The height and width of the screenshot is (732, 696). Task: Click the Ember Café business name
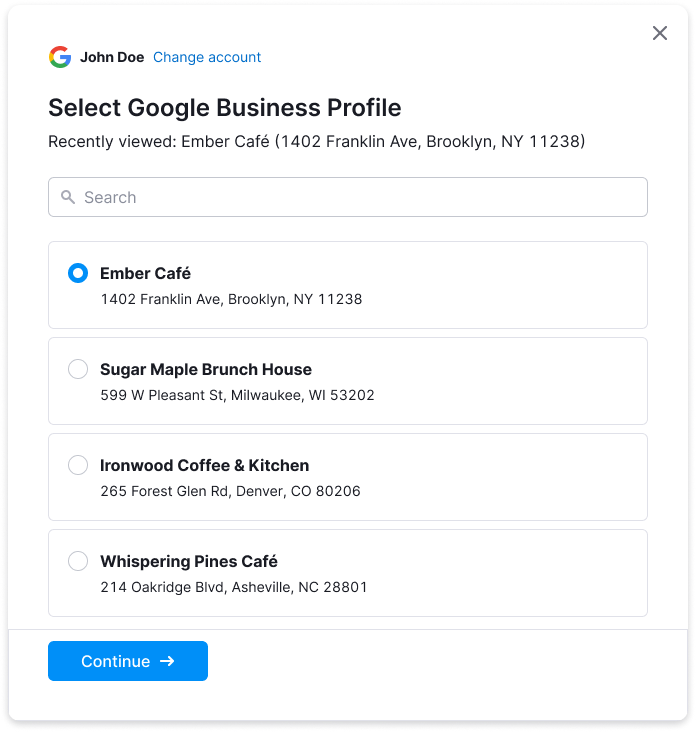click(145, 273)
